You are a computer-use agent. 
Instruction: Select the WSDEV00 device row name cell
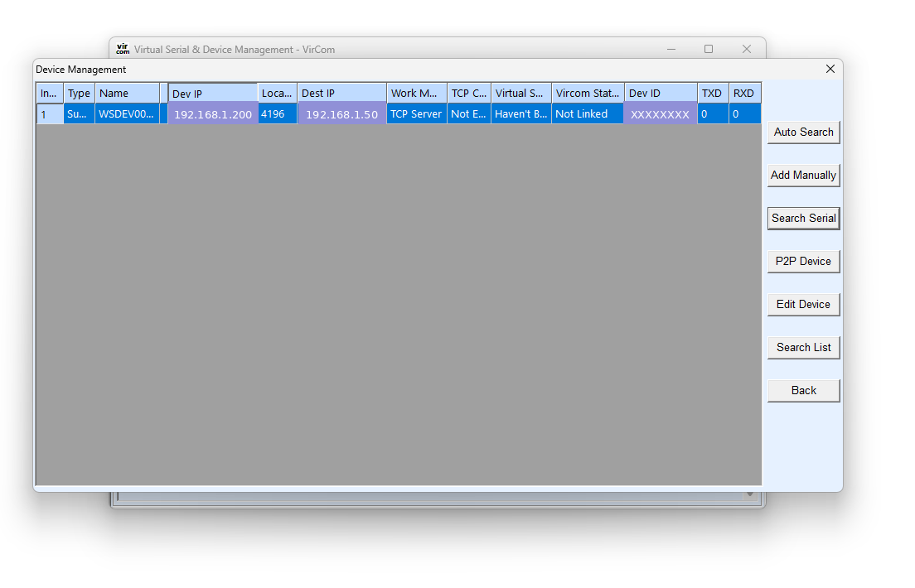(x=127, y=114)
